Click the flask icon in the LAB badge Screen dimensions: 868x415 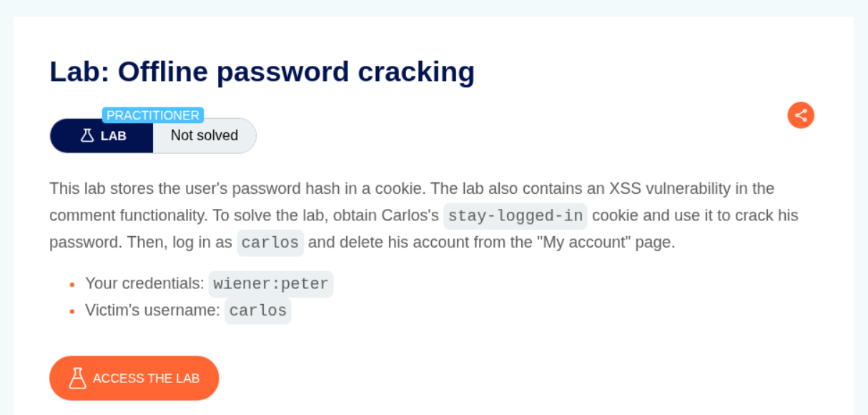pyautogui.click(x=87, y=135)
